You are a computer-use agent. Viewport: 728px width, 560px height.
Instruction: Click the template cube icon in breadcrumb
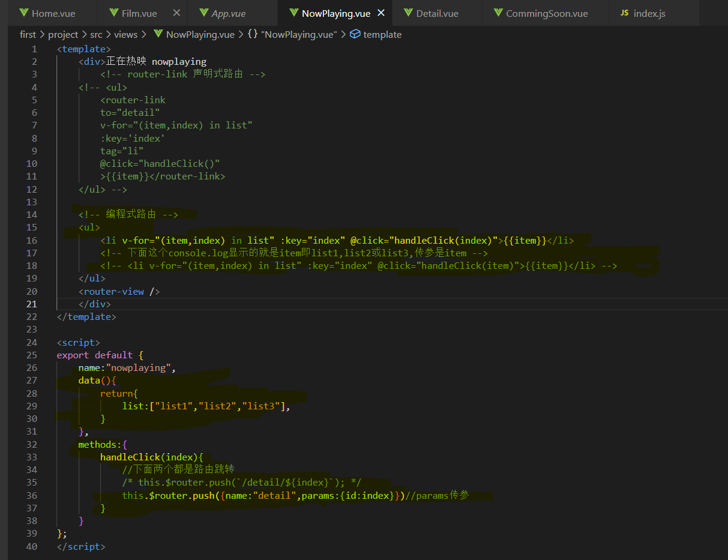(355, 34)
